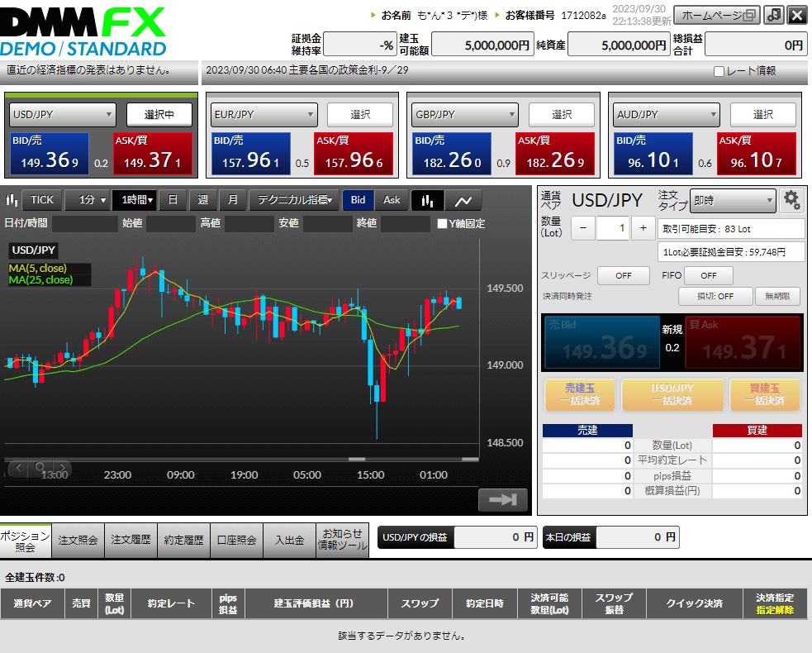The width and height of the screenshot is (812, 653).
Task: Click the magnifier zoom icon under the chart
Action: point(38,468)
